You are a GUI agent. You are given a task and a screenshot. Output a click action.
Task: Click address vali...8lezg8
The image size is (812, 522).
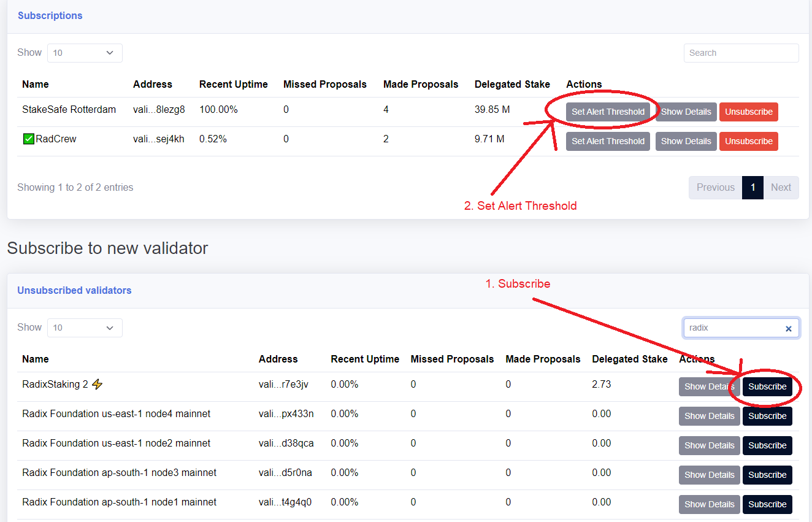click(x=159, y=110)
